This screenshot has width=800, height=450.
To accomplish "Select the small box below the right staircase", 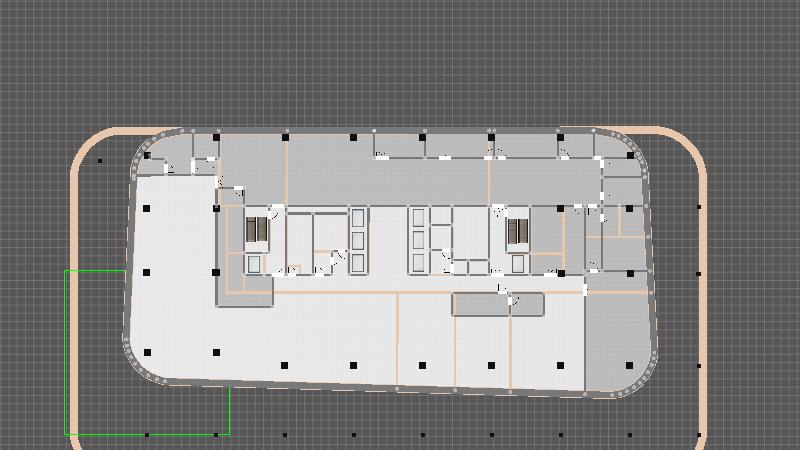I will (x=519, y=264).
